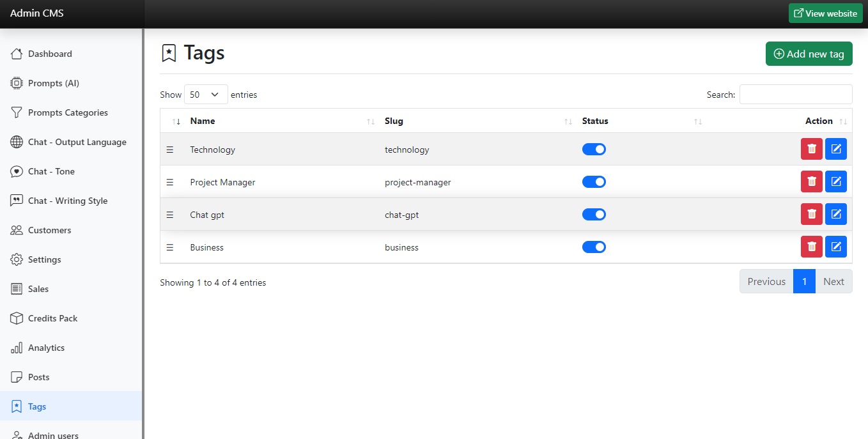This screenshot has width=868, height=439.
Task: Disable the Technology tag status switch
Action: pyautogui.click(x=594, y=150)
